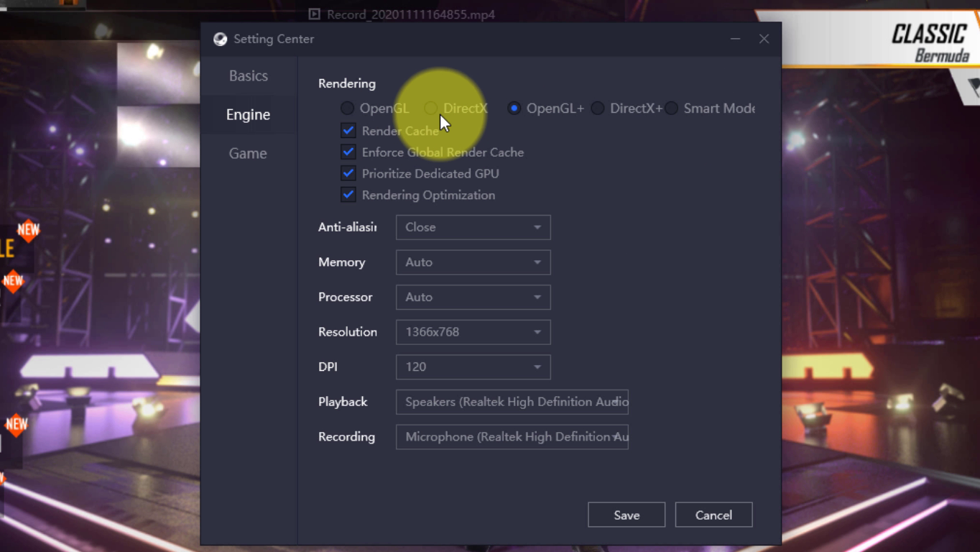
Task: Select the DirectX+ rendering option
Action: click(x=598, y=109)
